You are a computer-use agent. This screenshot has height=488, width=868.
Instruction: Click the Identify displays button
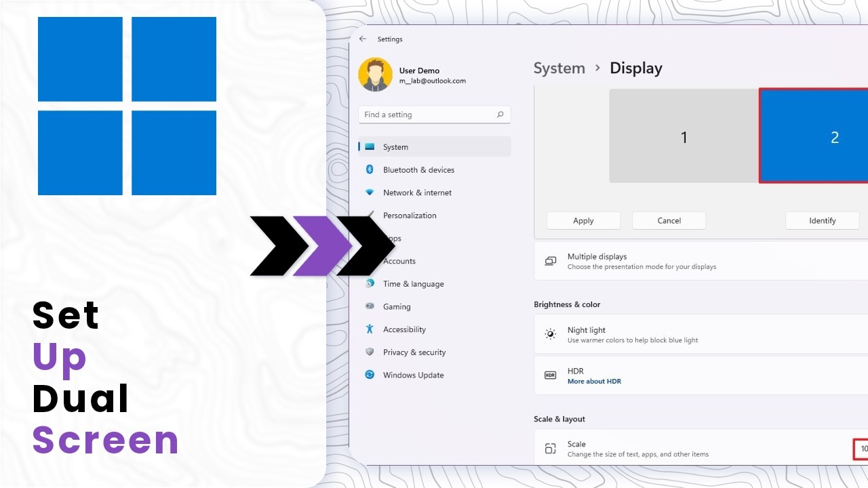click(823, 220)
